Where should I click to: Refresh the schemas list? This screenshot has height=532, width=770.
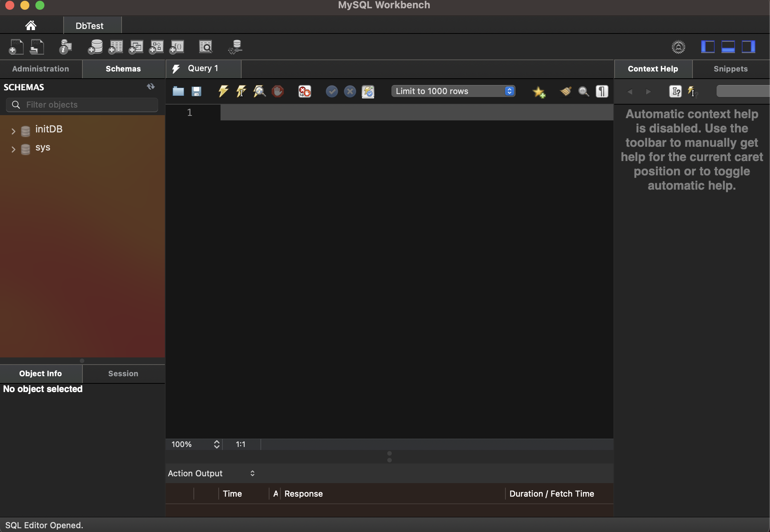151,87
